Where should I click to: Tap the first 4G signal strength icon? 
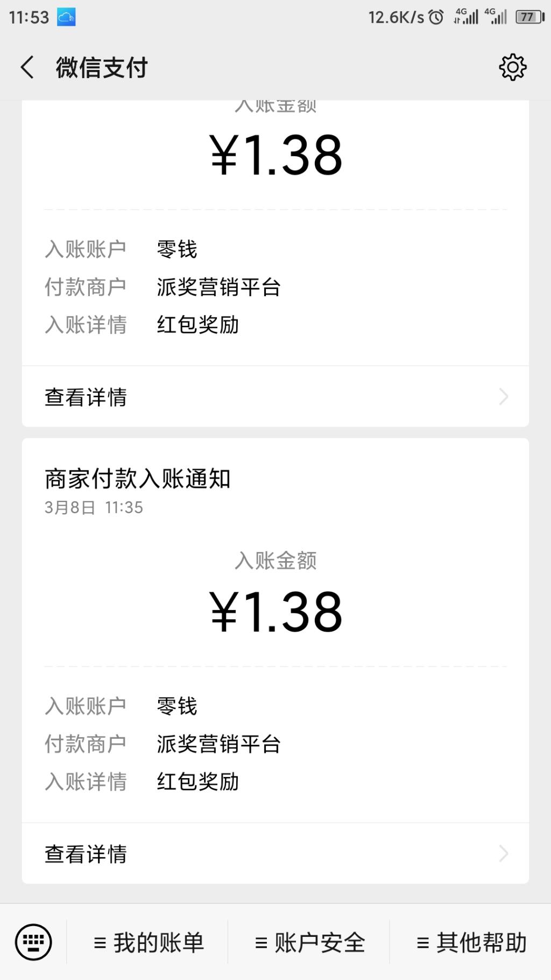pos(466,16)
